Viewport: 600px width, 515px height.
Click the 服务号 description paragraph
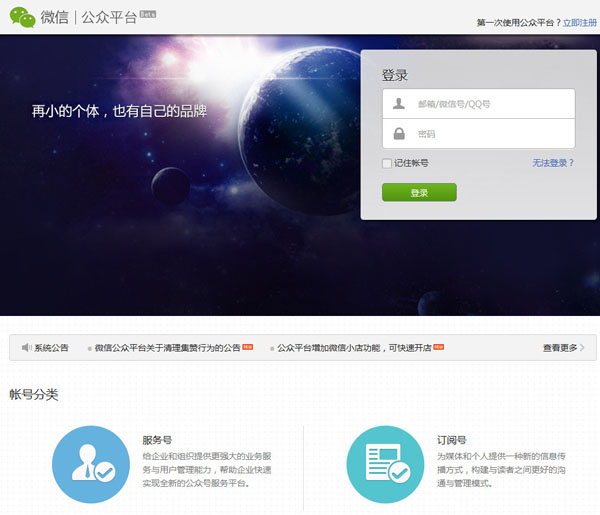point(207,469)
